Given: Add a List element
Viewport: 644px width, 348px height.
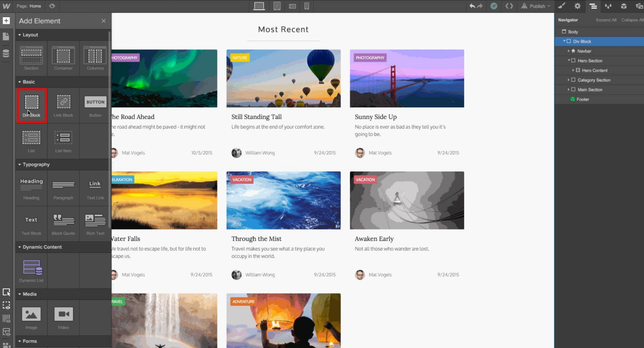Looking at the screenshot, I should [31, 141].
